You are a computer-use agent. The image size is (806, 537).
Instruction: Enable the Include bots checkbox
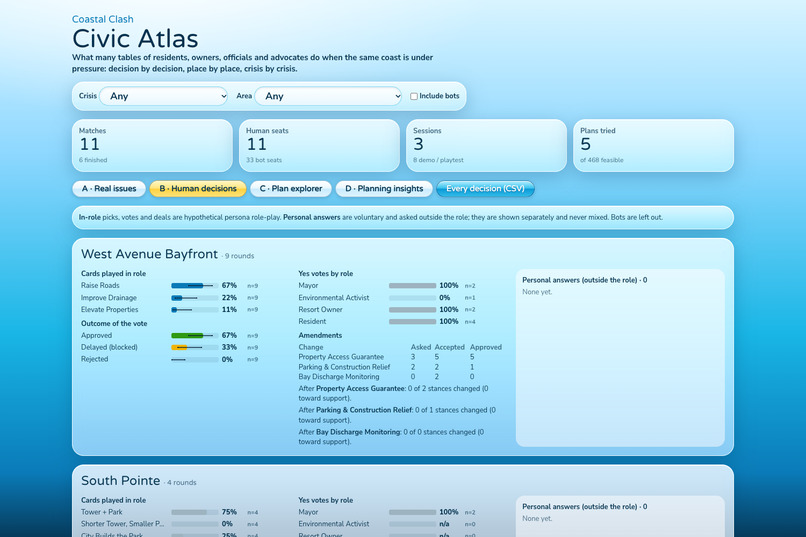click(x=414, y=96)
